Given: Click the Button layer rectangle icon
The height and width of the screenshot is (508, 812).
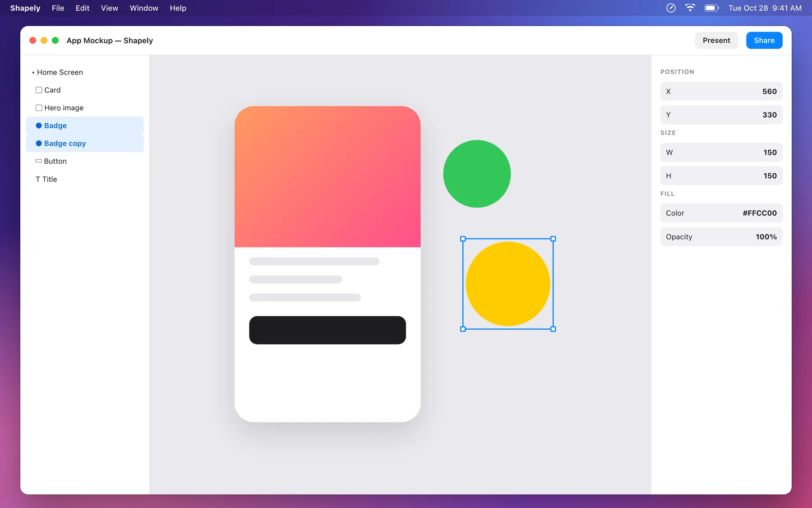Looking at the screenshot, I should (39, 161).
